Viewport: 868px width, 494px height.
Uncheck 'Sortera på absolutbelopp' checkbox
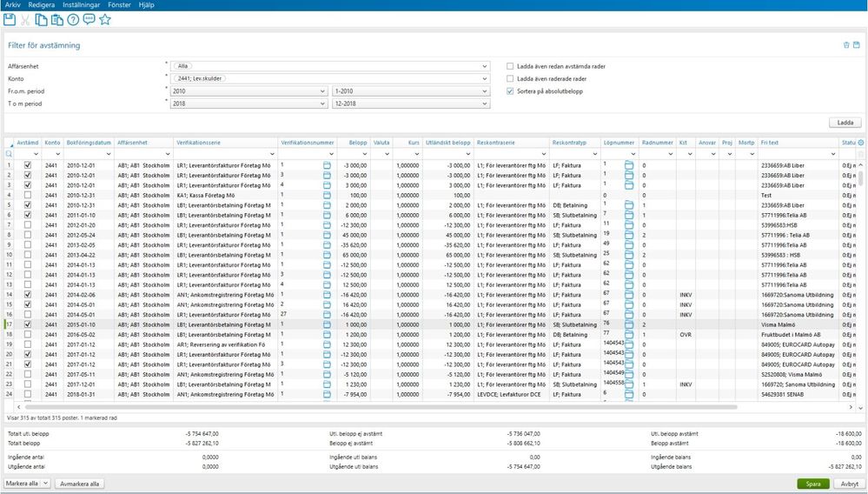tap(510, 91)
